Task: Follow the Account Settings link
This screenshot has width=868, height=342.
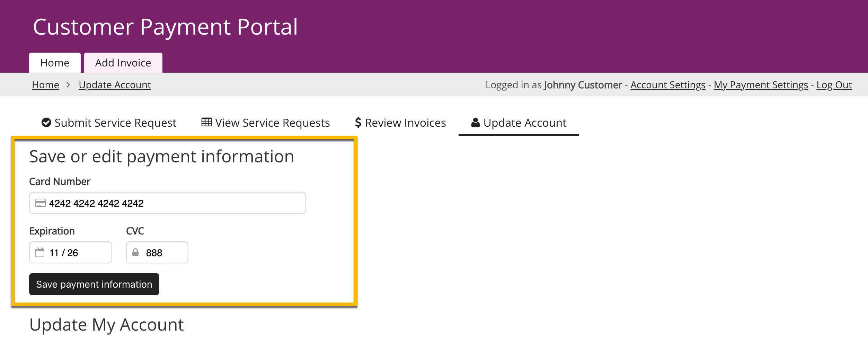Action: coord(667,85)
